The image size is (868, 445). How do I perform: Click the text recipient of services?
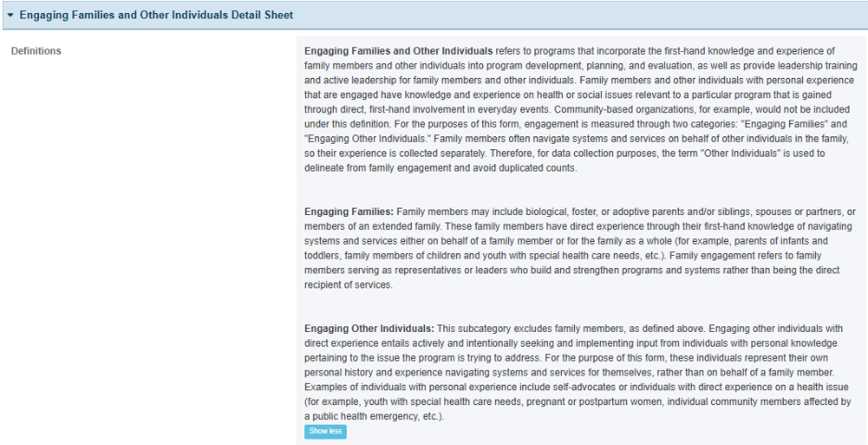coord(348,285)
